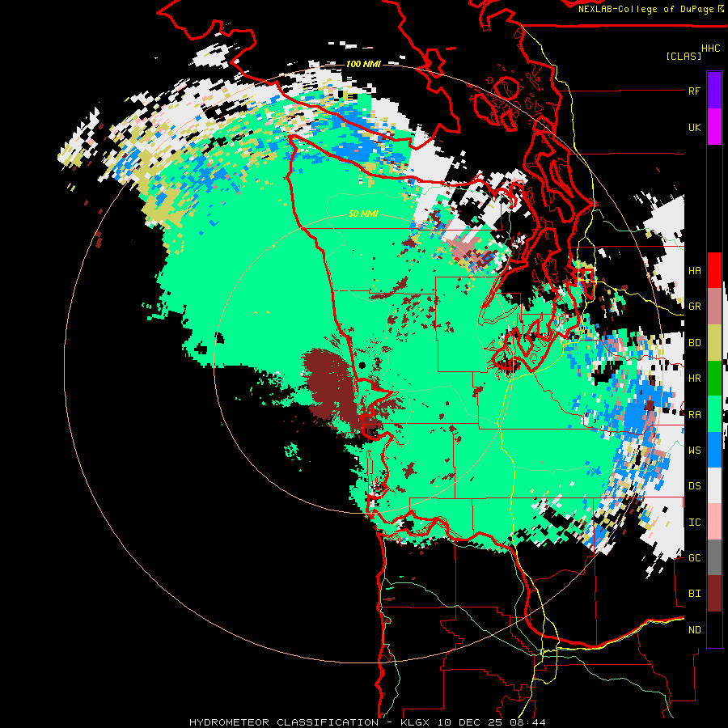Click the RF purple legend swatch
Image resolution: width=728 pixels, height=728 pixels.
(714, 90)
